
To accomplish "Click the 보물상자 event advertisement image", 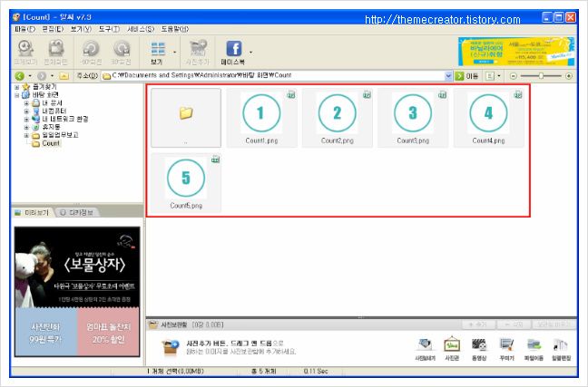I will point(77,292).
